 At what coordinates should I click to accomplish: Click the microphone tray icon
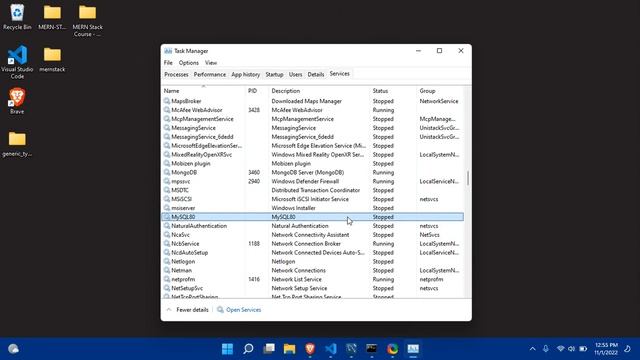(546, 349)
